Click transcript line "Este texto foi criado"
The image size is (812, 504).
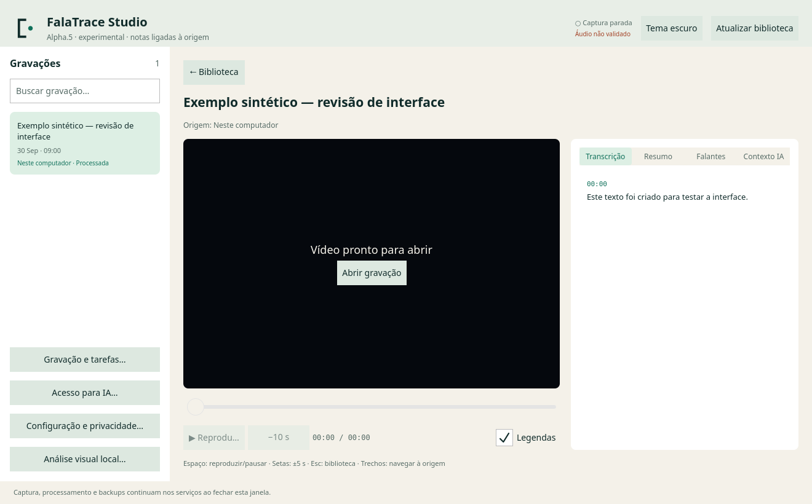pos(667,197)
